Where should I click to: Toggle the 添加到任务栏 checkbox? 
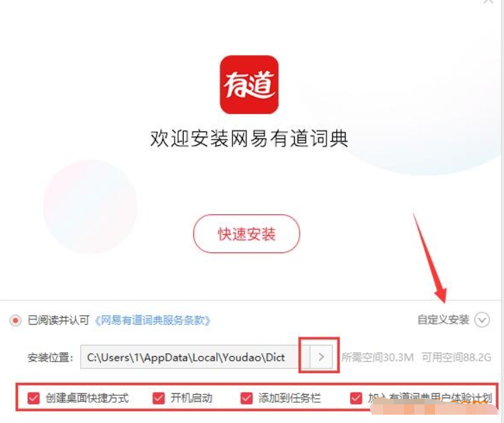[246, 398]
